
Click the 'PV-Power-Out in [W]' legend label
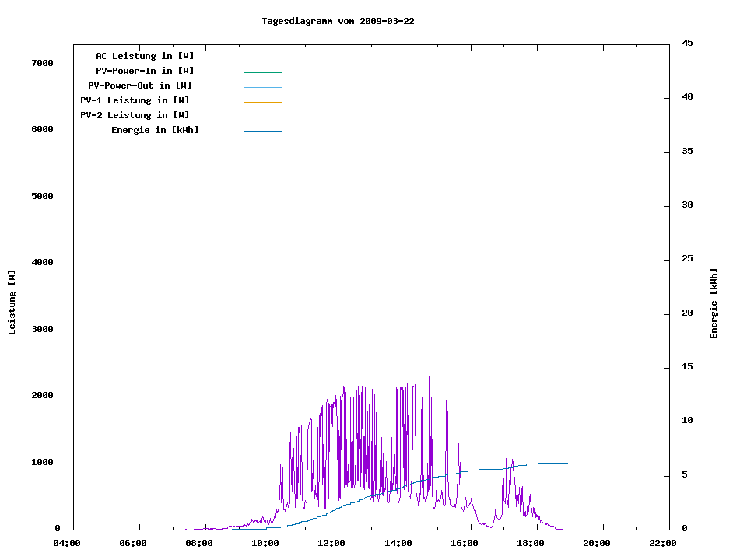click(x=140, y=86)
